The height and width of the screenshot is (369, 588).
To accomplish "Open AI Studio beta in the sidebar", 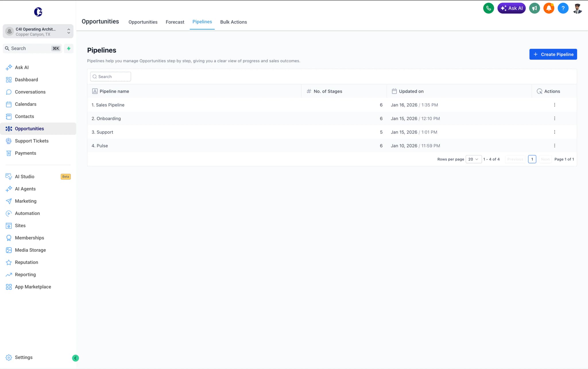I will tap(38, 177).
